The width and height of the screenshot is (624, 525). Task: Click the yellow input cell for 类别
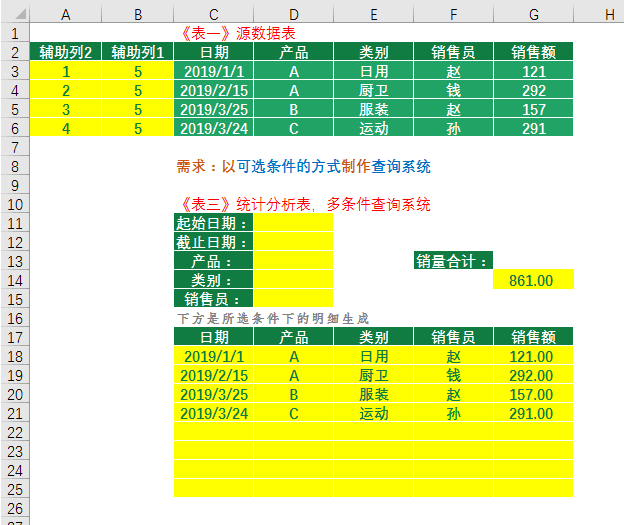point(293,280)
